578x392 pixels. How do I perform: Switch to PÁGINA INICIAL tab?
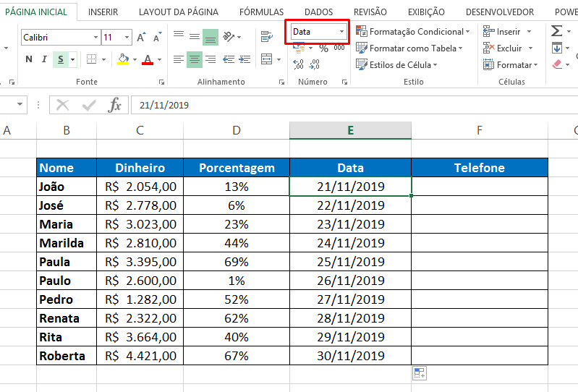36,12
